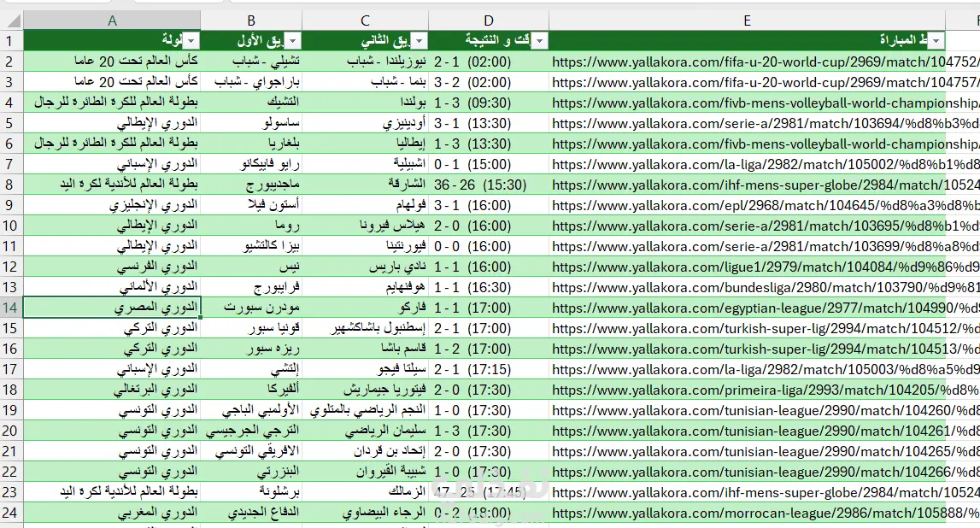Image resolution: width=980 pixels, height=528 pixels.
Task: Select column C header
Action: pos(365,21)
